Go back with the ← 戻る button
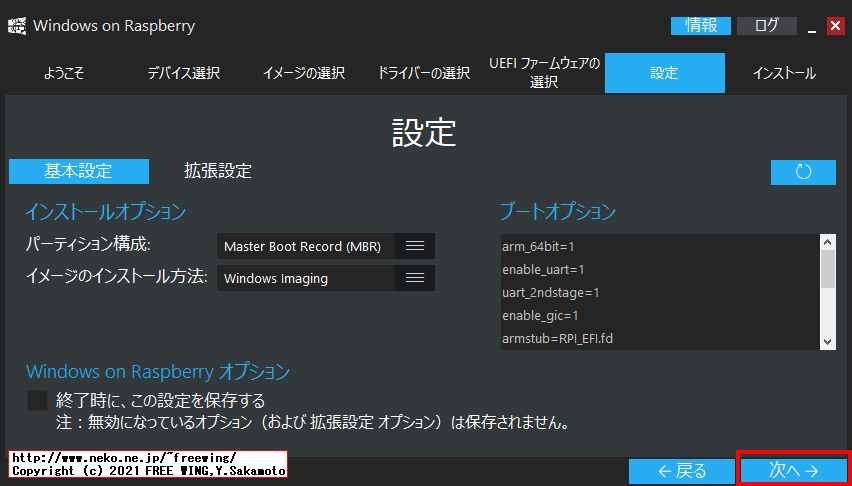Viewport: 852px width, 486px height. [x=681, y=471]
